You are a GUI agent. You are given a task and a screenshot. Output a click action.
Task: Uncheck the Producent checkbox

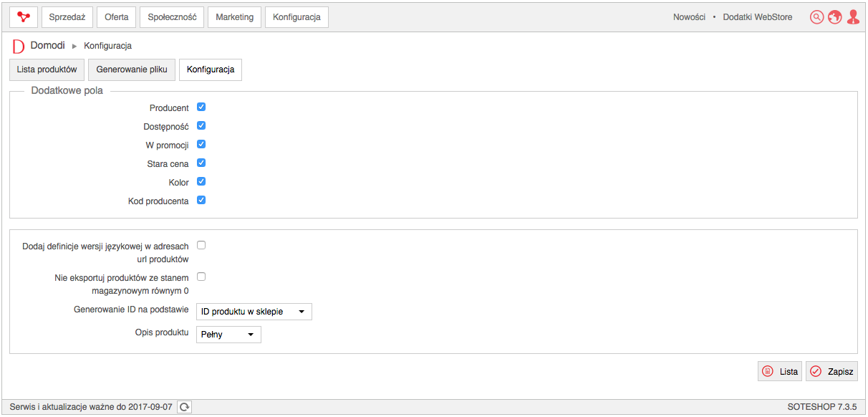tap(201, 107)
